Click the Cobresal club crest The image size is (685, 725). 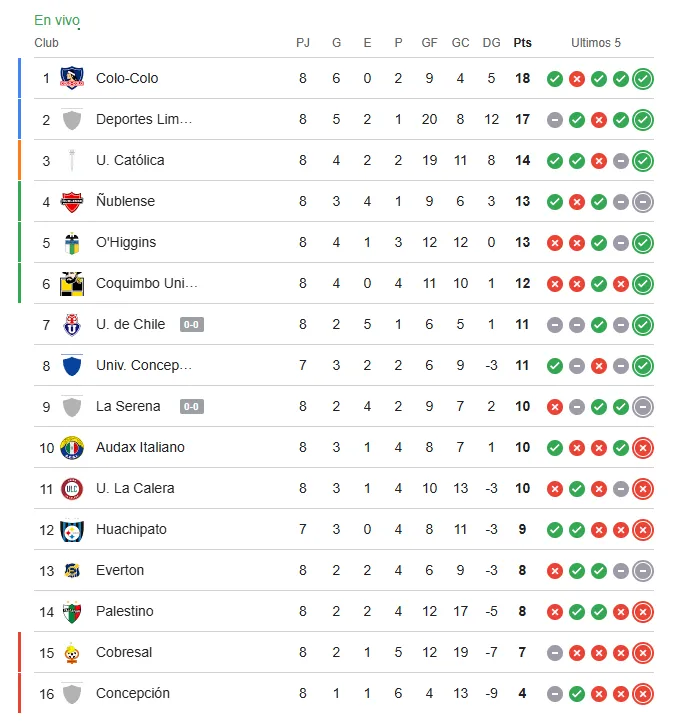72,653
